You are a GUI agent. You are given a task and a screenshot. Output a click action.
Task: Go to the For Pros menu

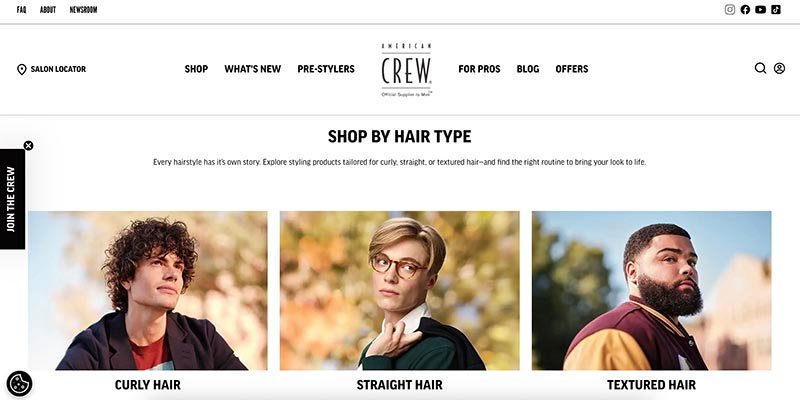pos(479,69)
